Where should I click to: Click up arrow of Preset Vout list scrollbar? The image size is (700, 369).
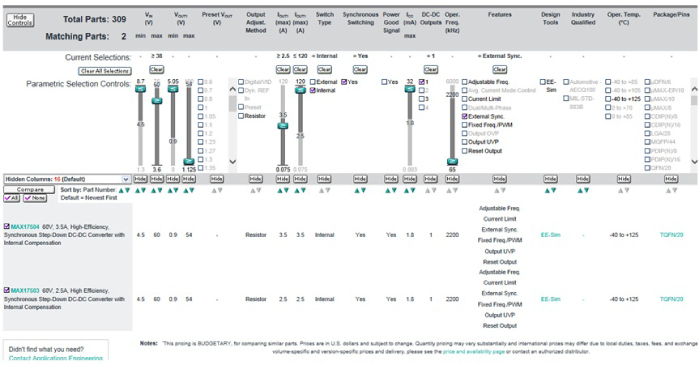[233, 89]
